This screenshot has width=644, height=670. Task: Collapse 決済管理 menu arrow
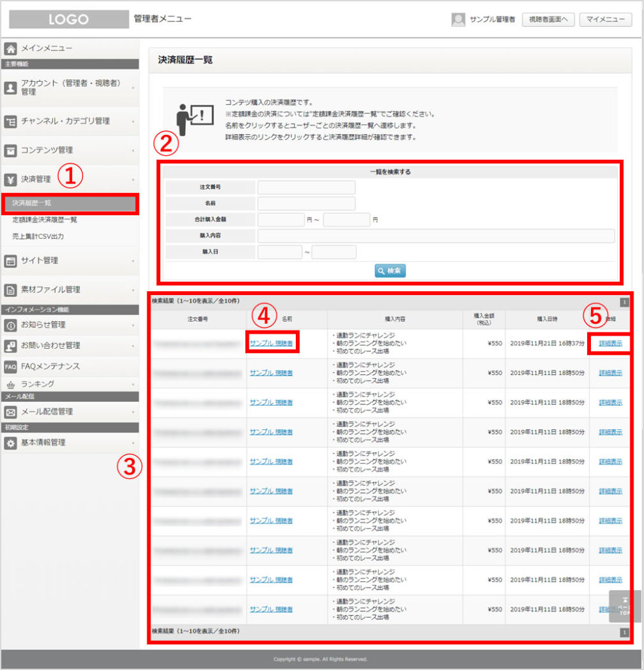[x=134, y=179]
